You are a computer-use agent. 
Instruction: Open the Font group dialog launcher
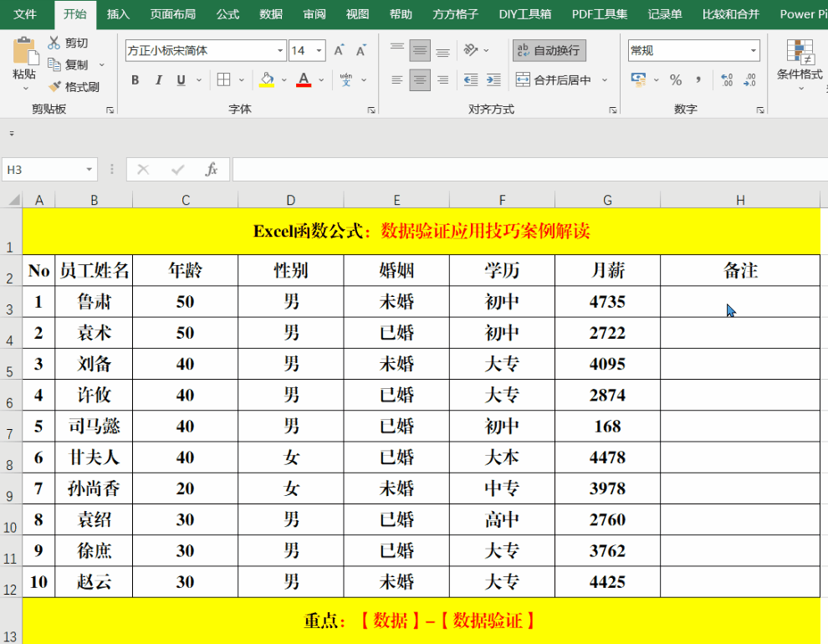tap(371, 110)
